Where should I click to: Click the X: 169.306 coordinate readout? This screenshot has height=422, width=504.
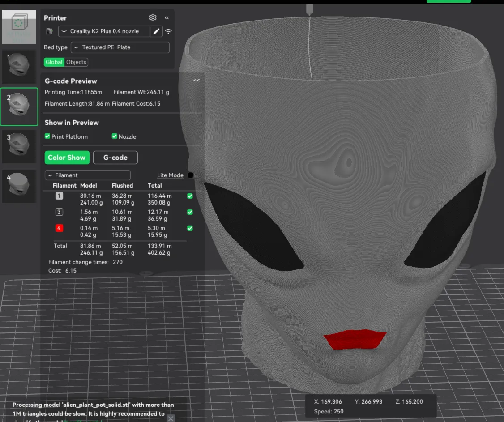pyautogui.click(x=328, y=401)
